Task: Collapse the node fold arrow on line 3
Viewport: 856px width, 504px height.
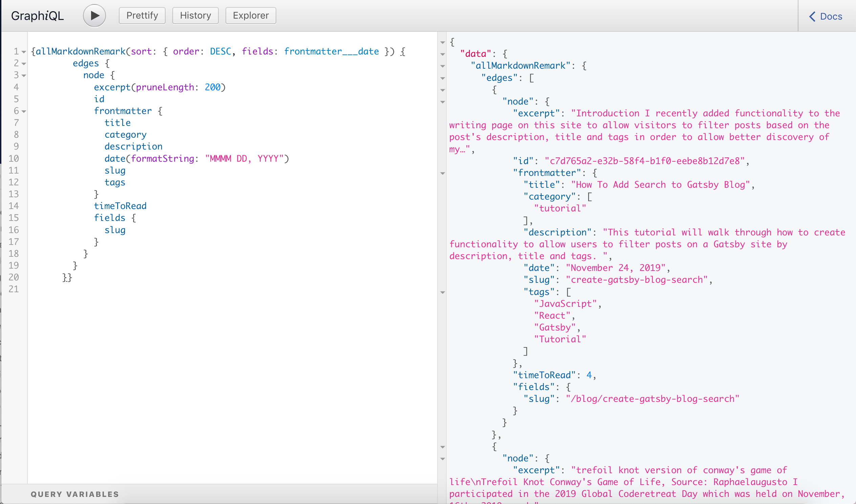Action: click(23, 75)
